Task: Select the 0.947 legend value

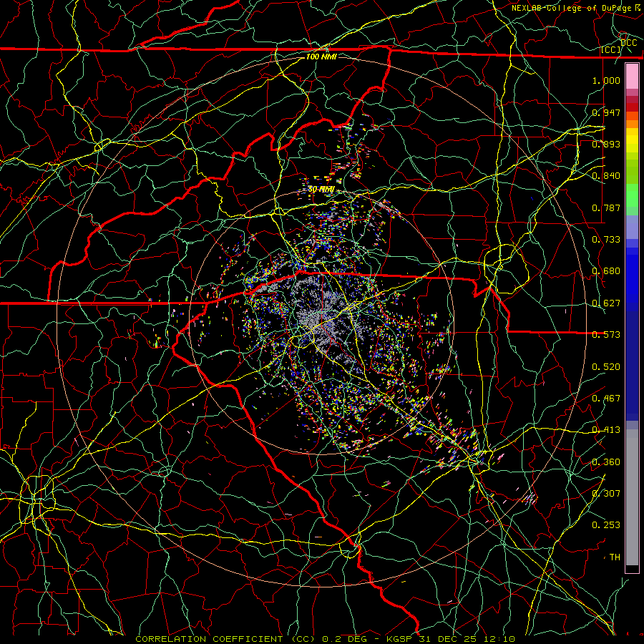Action: tap(606, 112)
